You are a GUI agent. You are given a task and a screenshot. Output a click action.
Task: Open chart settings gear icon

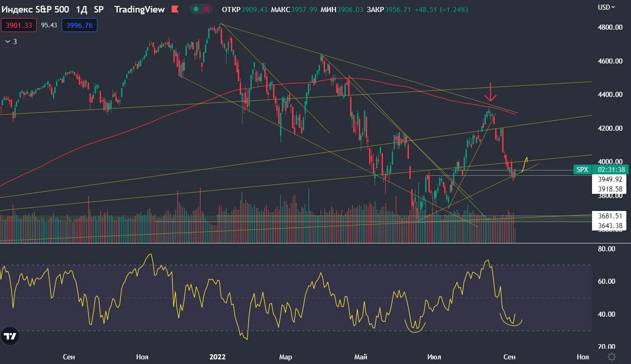[612, 357]
